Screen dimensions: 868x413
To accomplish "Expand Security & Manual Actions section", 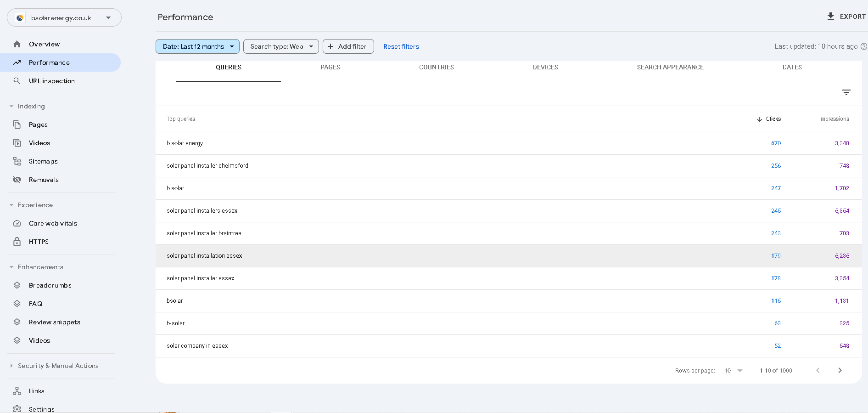I will (x=11, y=366).
